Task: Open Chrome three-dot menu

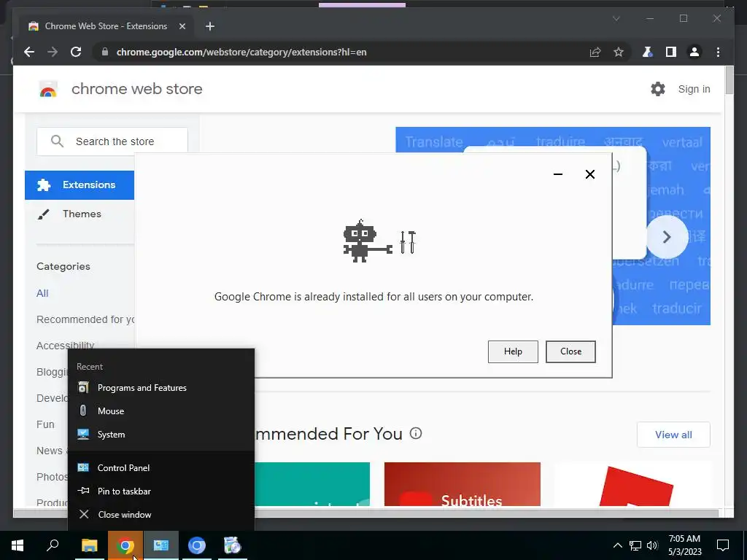Action: pyautogui.click(x=718, y=52)
